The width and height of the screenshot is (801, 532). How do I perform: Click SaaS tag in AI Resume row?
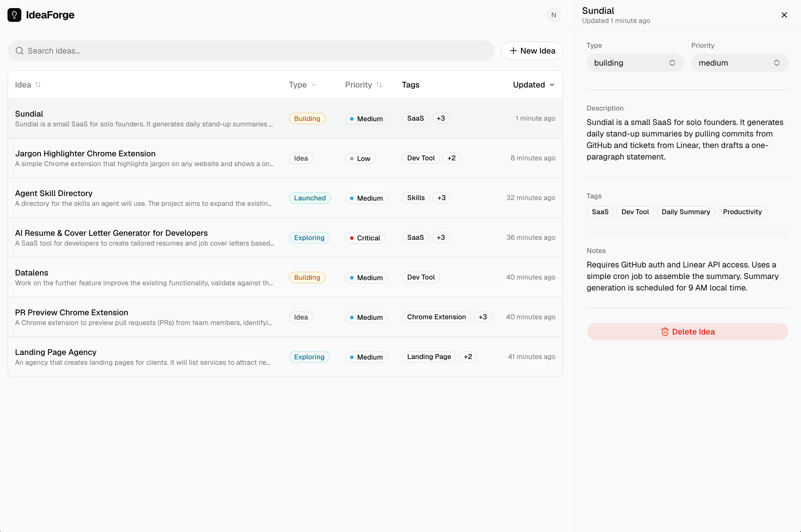tap(415, 238)
